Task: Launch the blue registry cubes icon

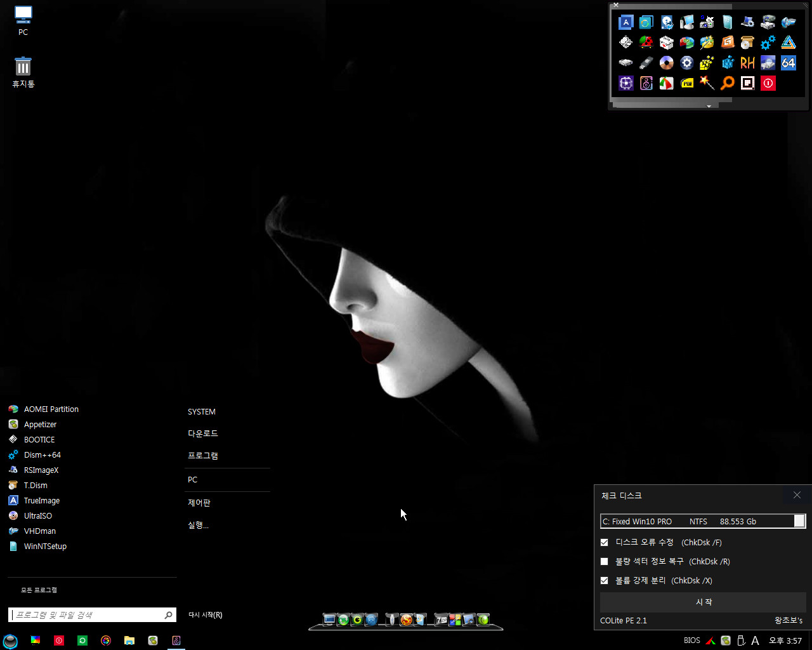Action: point(727,63)
